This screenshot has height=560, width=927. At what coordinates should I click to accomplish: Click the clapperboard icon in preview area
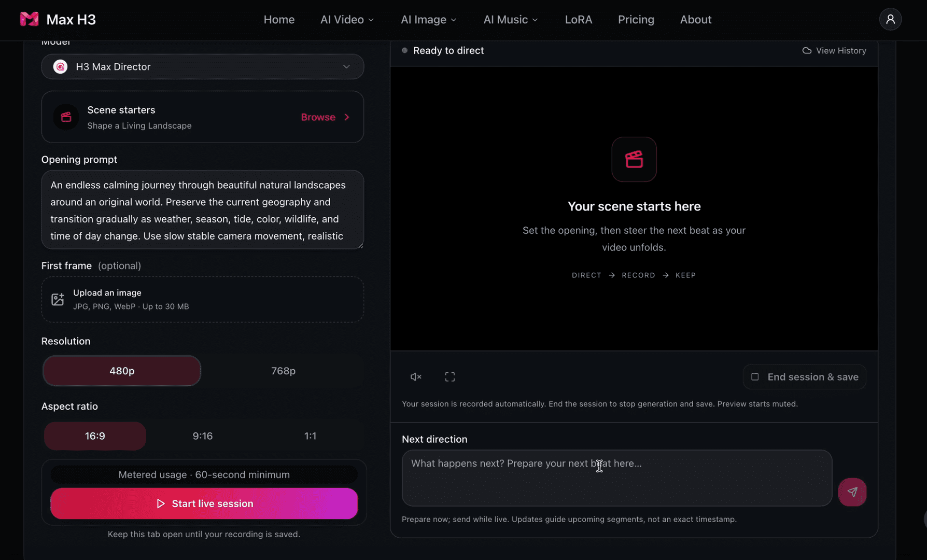tap(634, 159)
